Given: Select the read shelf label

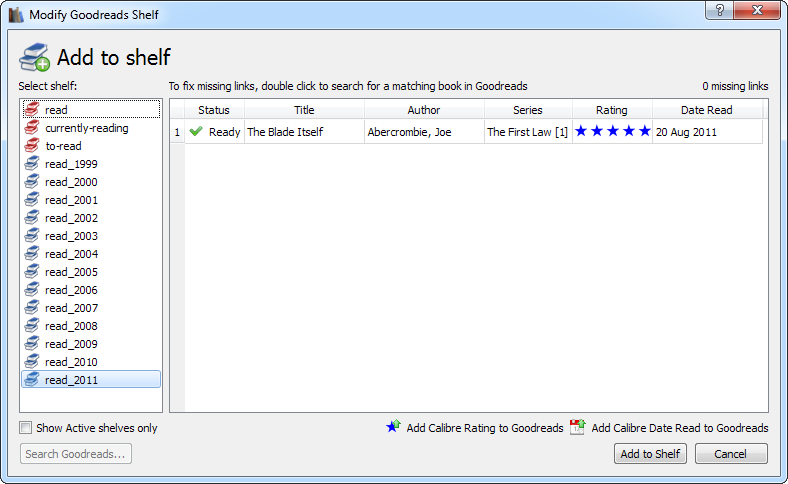Looking at the screenshot, I should pyautogui.click(x=56, y=110).
